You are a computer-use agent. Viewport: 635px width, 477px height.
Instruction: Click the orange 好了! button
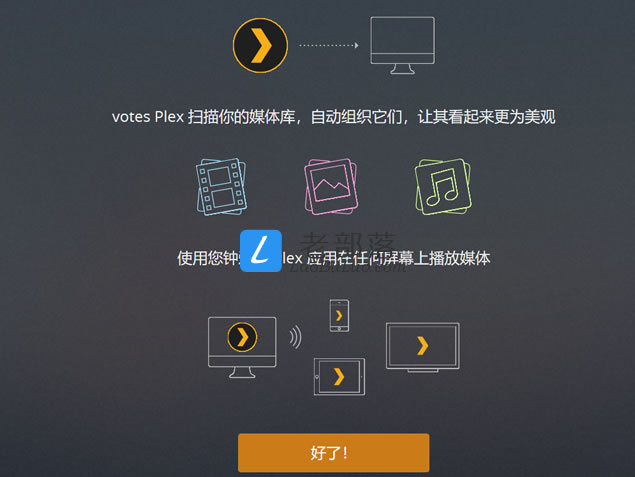coord(334,453)
